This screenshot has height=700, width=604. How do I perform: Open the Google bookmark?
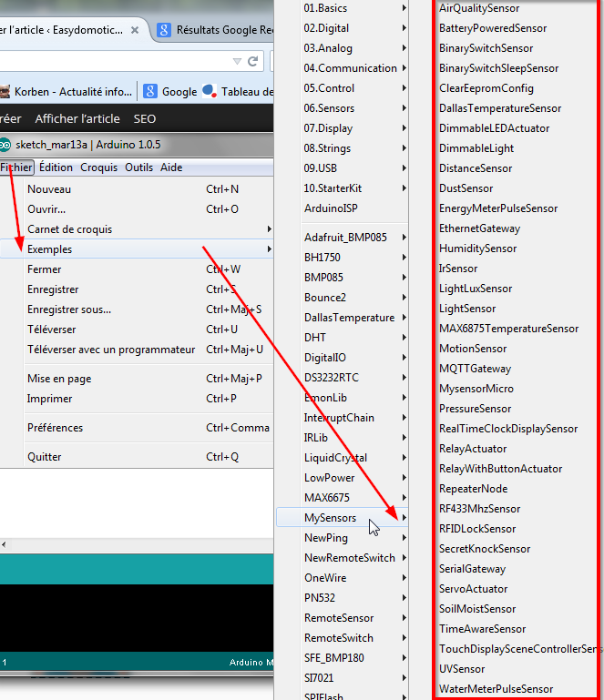170,92
